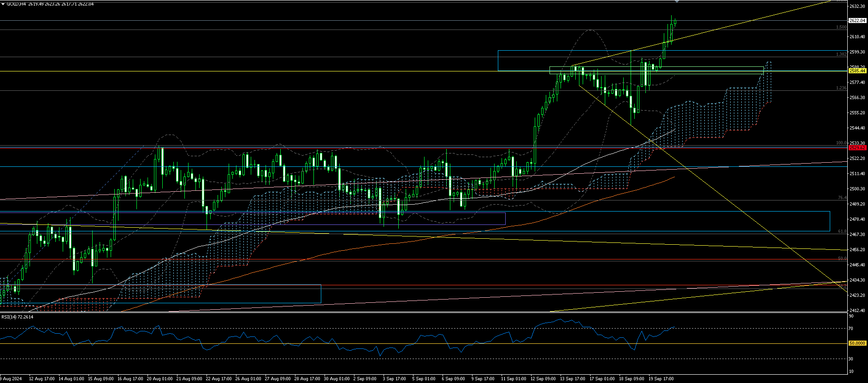Click the 2522.20 price scale label
Screen dimensions: 868x383
click(857, 159)
